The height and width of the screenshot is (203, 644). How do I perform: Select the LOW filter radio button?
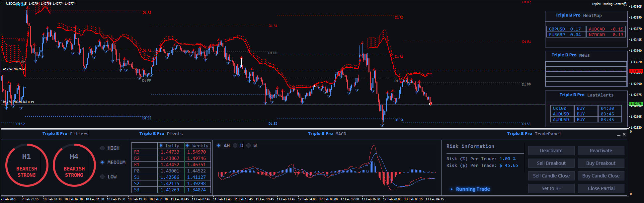click(103, 177)
